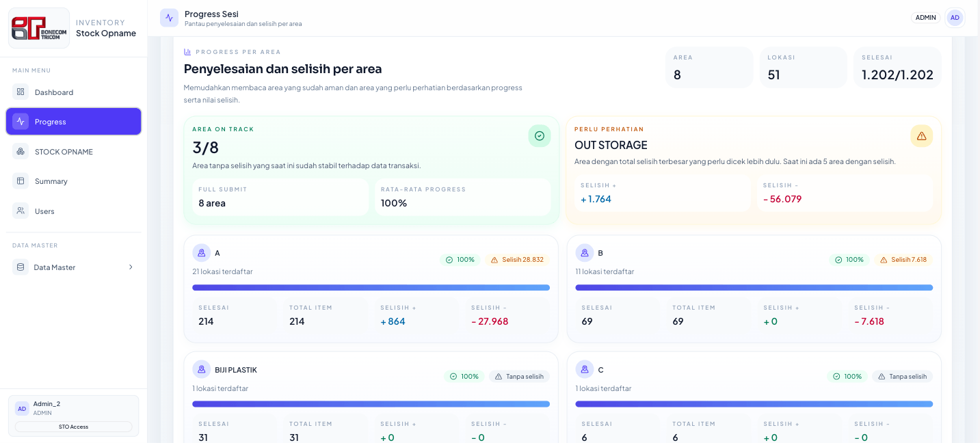Click the AD avatar beside Admin_2

click(x=22, y=408)
